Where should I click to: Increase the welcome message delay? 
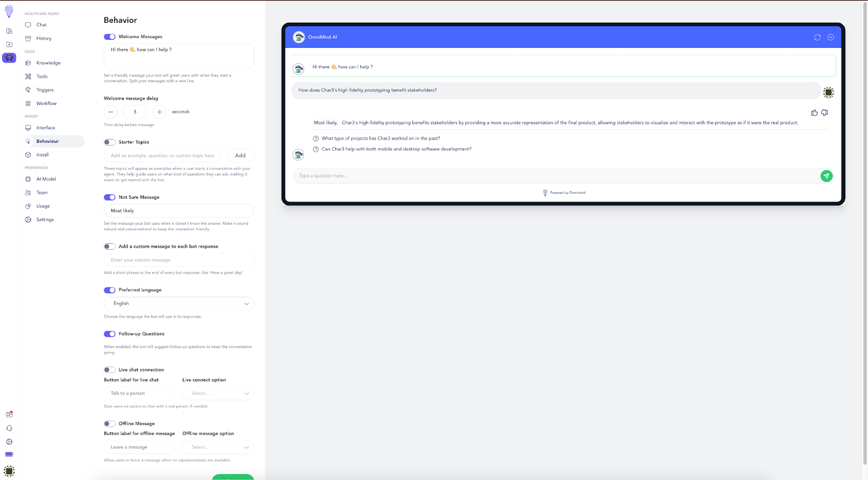click(x=159, y=112)
